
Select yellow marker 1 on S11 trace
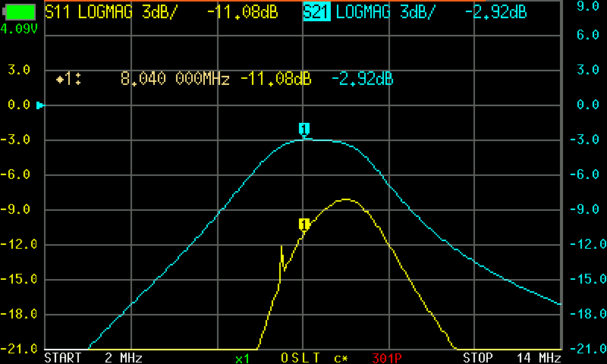pyautogui.click(x=304, y=225)
